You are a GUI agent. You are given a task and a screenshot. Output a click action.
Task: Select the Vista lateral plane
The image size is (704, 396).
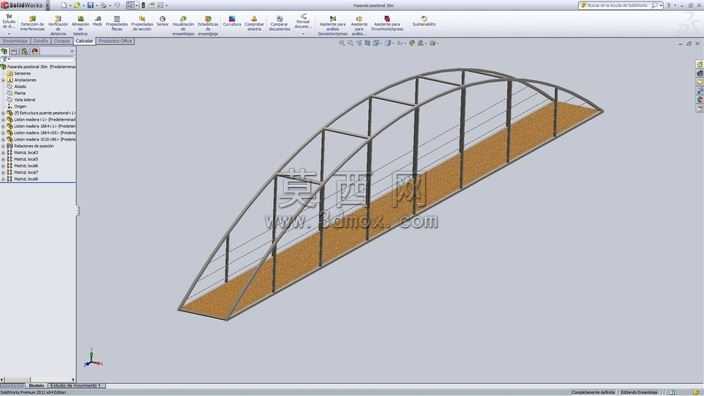tap(25, 100)
